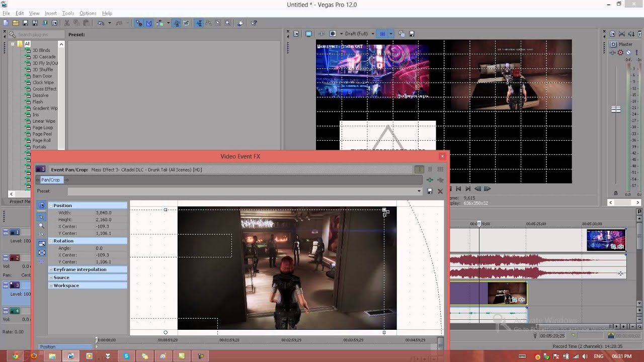Click ENG language indicator in system tray
This screenshot has height=362, width=644.
(598, 356)
